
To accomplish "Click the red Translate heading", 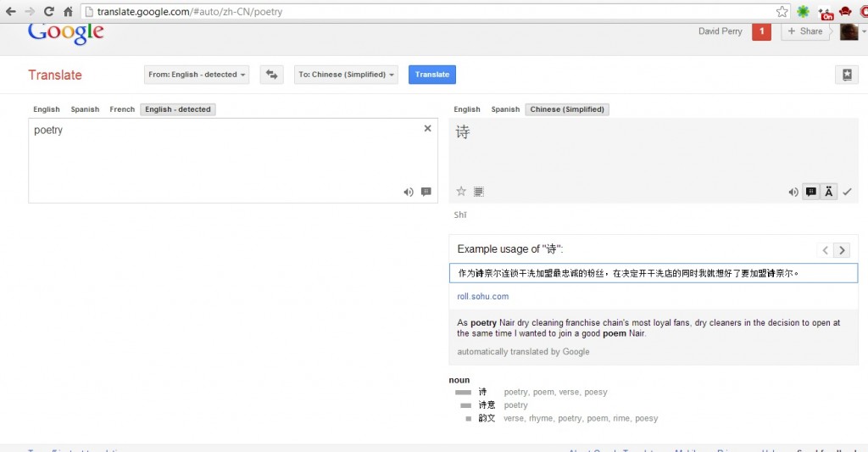I will 55,75.
